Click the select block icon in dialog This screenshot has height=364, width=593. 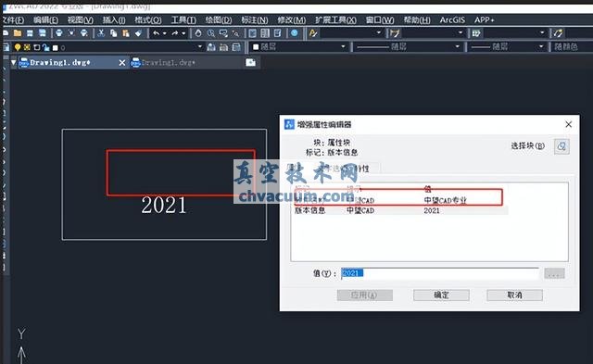561,146
